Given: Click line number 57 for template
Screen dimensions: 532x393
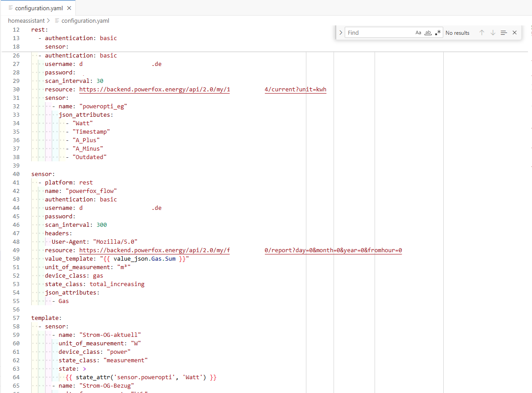Looking at the screenshot, I should pos(16,318).
